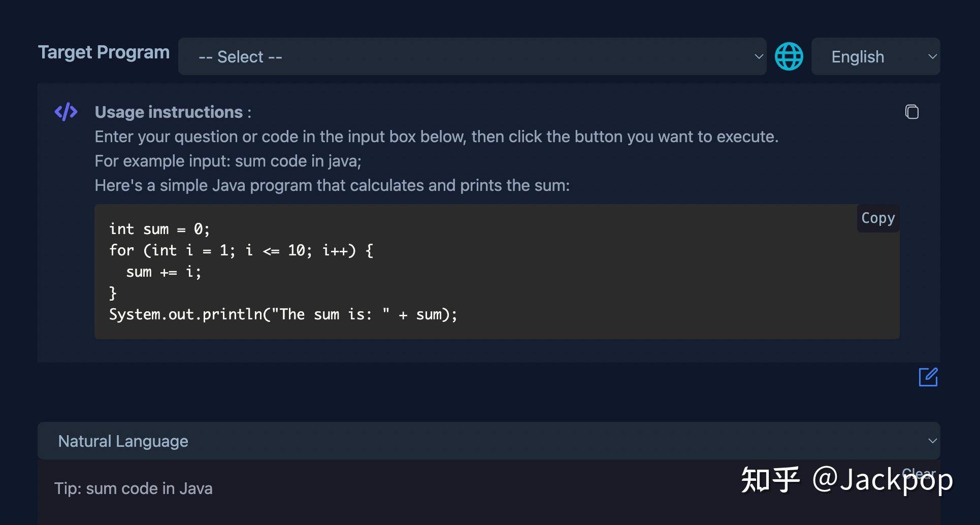Viewport: 980px width, 525px height.
Task: Open the Target Program Select dropdown
Action: (471, 56)
